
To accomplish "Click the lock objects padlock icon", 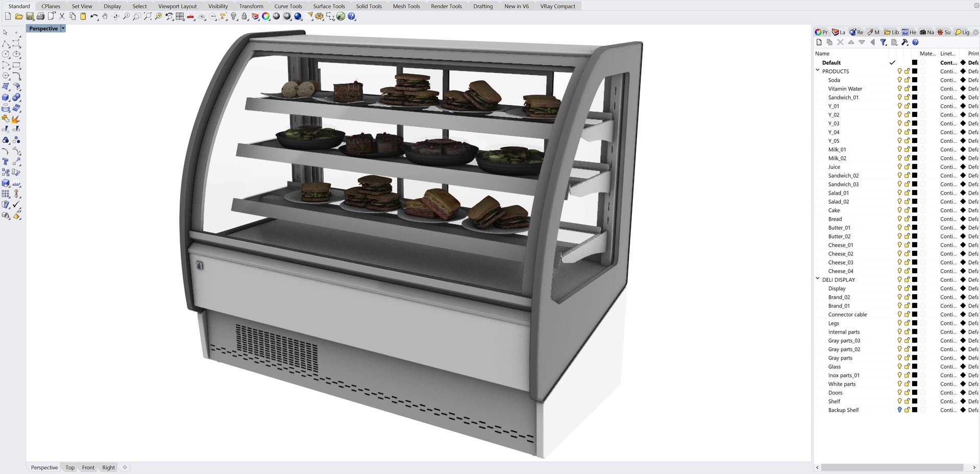I will (244, 16).
